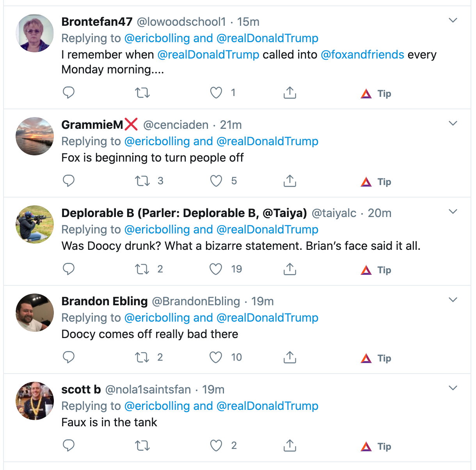The image size is (476, 470).
Task: Open more options for scott b's tweet
Action: click(453, 388)
